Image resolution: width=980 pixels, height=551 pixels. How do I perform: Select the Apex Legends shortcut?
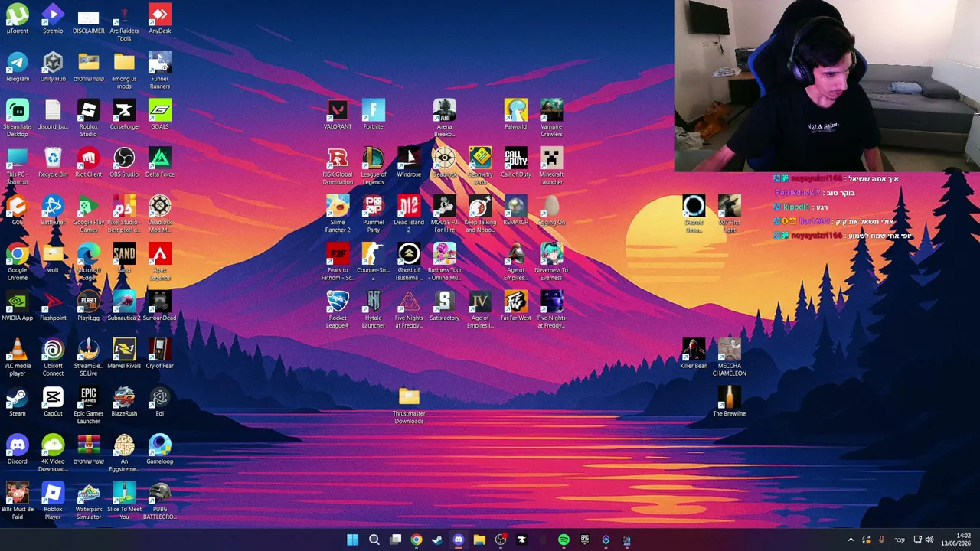(159, 262)
